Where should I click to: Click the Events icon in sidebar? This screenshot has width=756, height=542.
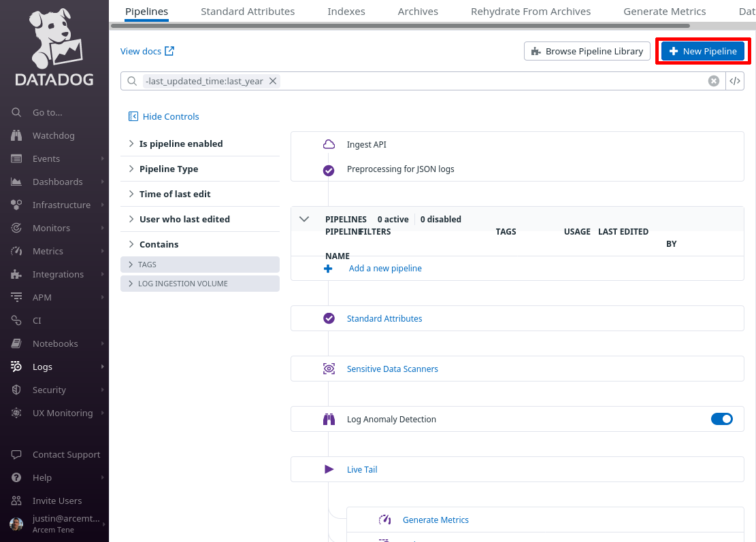(x=16, y=158)
